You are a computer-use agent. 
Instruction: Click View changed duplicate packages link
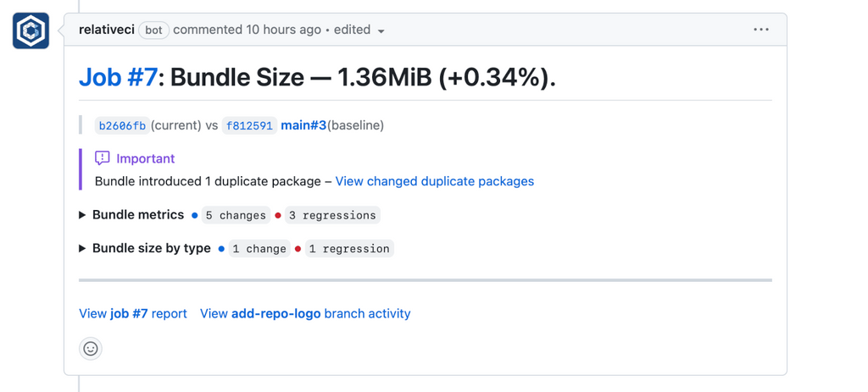(434, 181)
